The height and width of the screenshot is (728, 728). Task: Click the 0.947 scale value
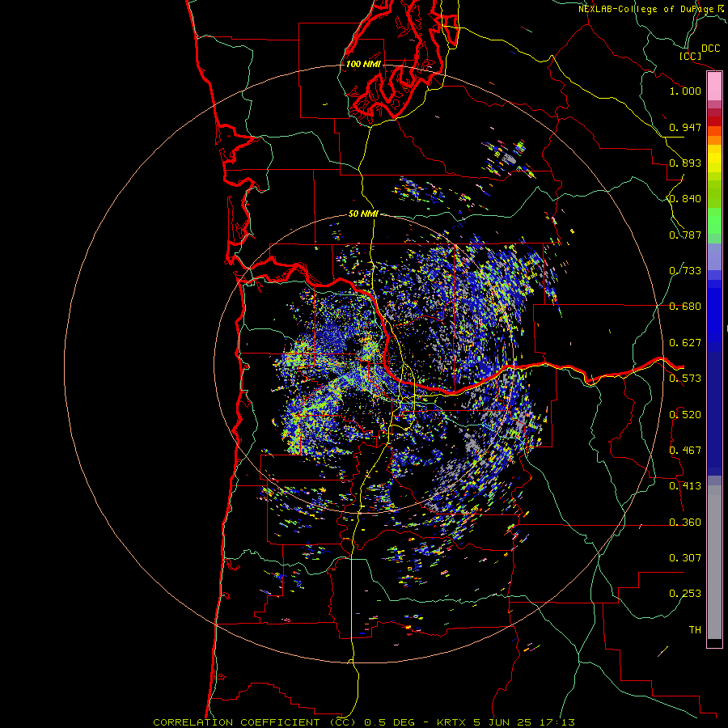(685, 127)
